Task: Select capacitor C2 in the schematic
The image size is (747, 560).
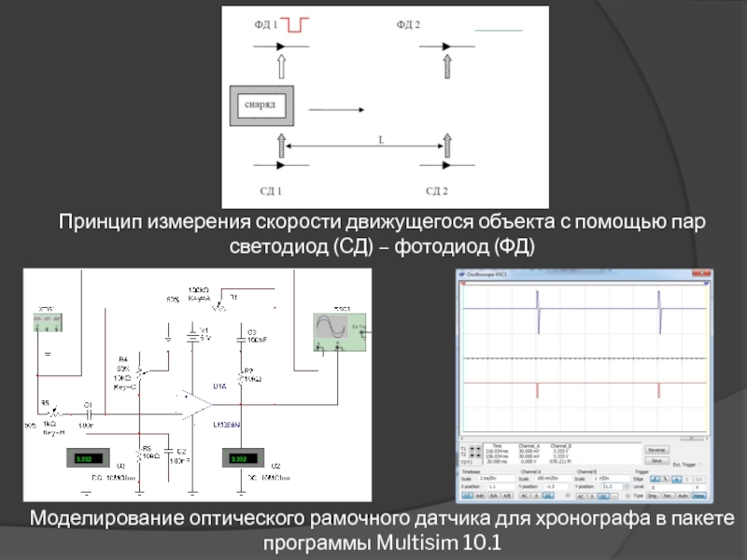Action: coord(169,450)
